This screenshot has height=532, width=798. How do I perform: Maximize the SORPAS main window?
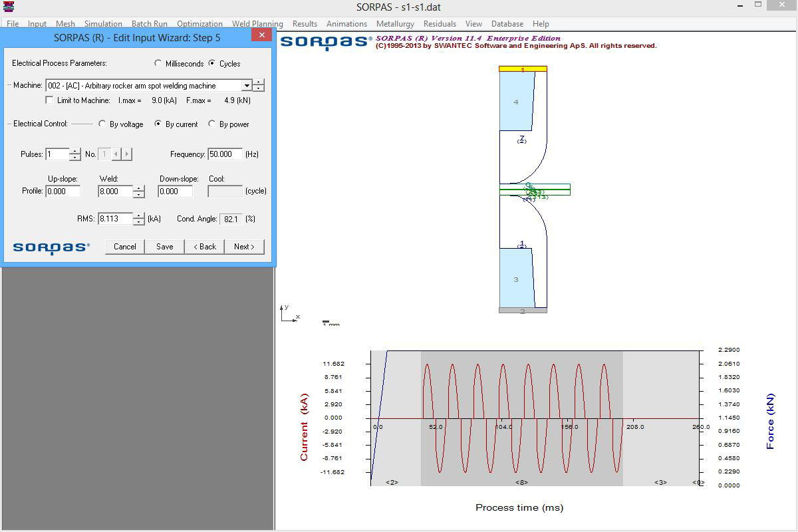tap(758, 5)
